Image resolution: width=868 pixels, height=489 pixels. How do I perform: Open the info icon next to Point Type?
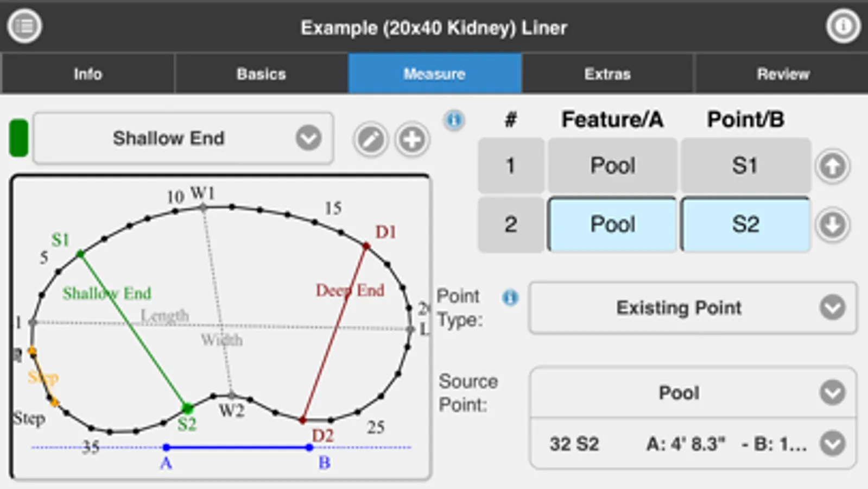[510, 297]
